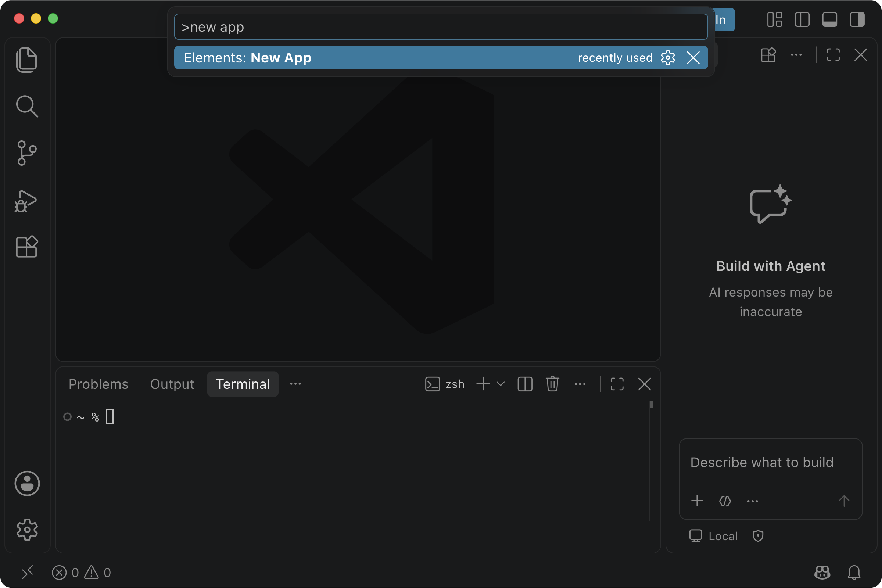Add context with plus in chat box
882x588 pixels.
click(x=697, y=501)
